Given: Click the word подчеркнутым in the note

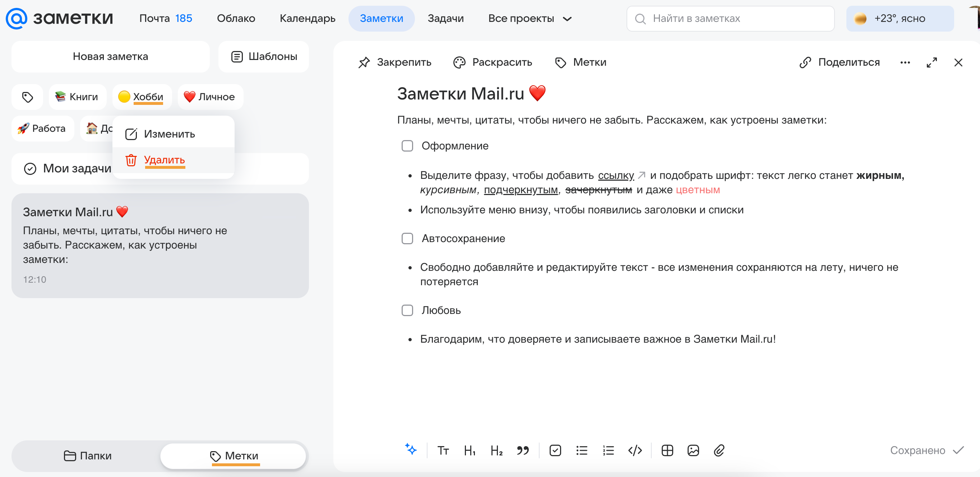Looking at the screenshot, I should coord(521,190).
